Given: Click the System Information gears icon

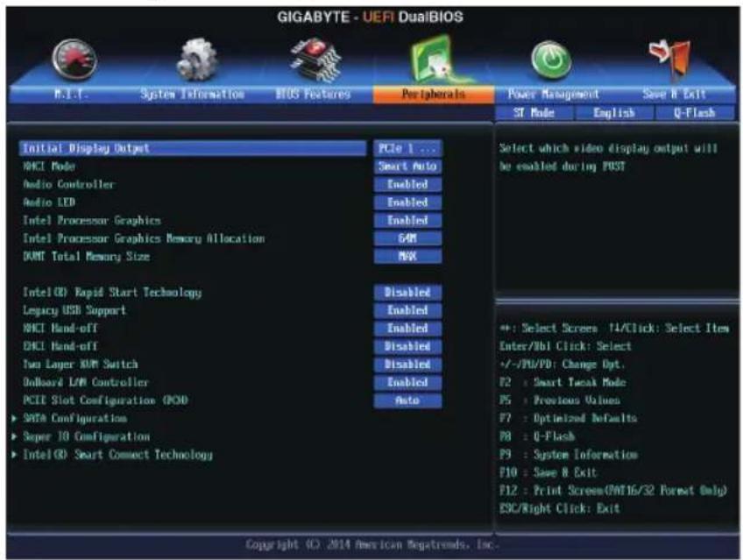Looking at the screenshot, I should point(196,60).
